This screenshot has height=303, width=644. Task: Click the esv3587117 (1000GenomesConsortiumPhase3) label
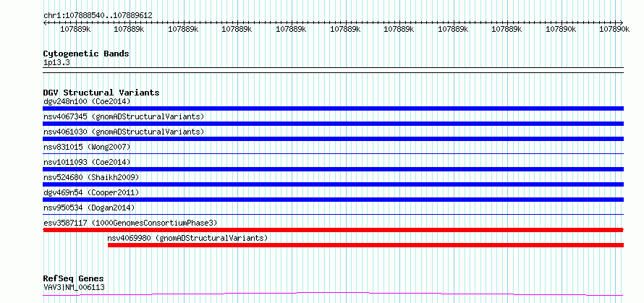(x=130, y=223)
